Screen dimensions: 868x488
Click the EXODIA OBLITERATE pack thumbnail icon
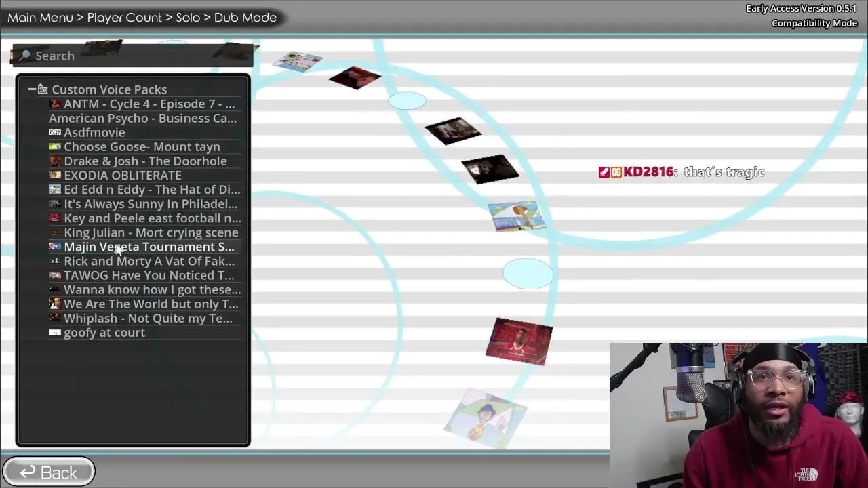click(55, 175)
